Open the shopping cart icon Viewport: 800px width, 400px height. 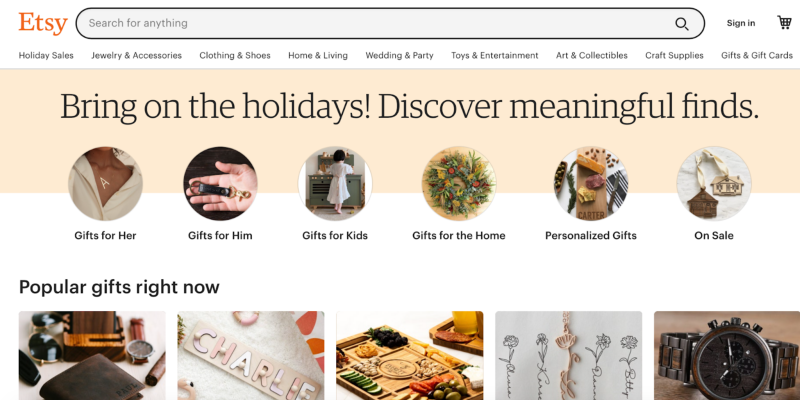pos(784,22)
